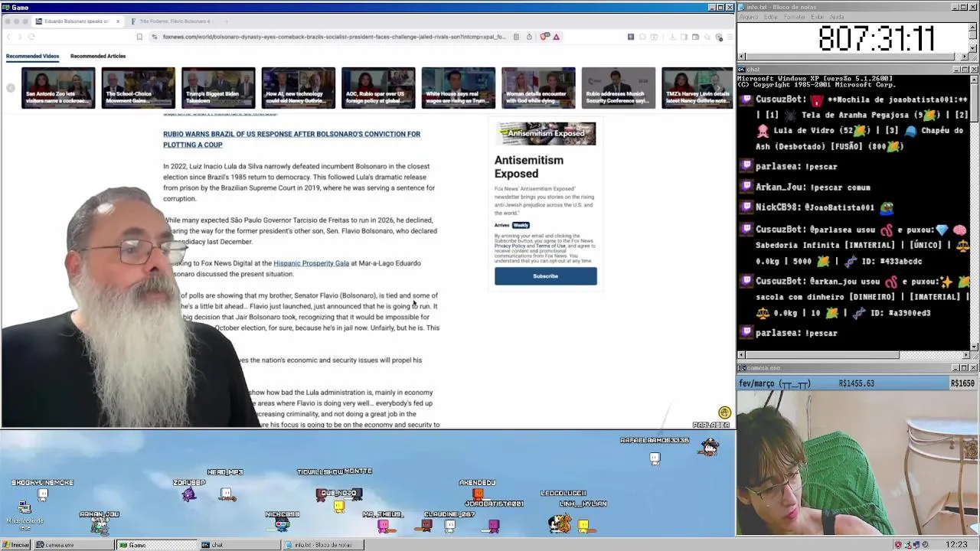Click the LINK__HYLIAN yellow character sprite
The width and height of the screenshot is (980, 551).
click(x=583, y=525)
